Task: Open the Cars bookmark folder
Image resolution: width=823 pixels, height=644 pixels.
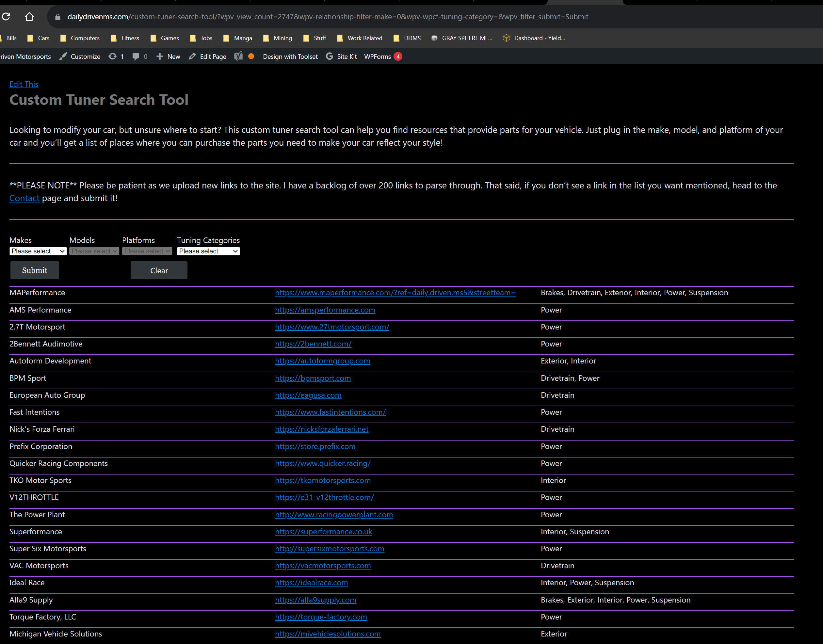Action: [39, 38]
